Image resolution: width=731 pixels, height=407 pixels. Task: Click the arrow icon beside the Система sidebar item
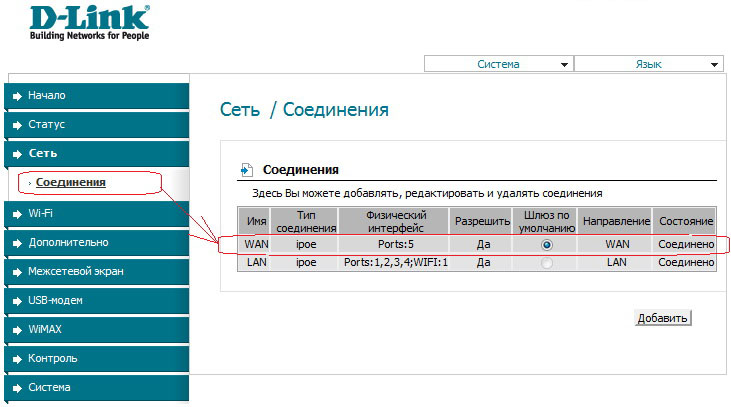(17, 388)
